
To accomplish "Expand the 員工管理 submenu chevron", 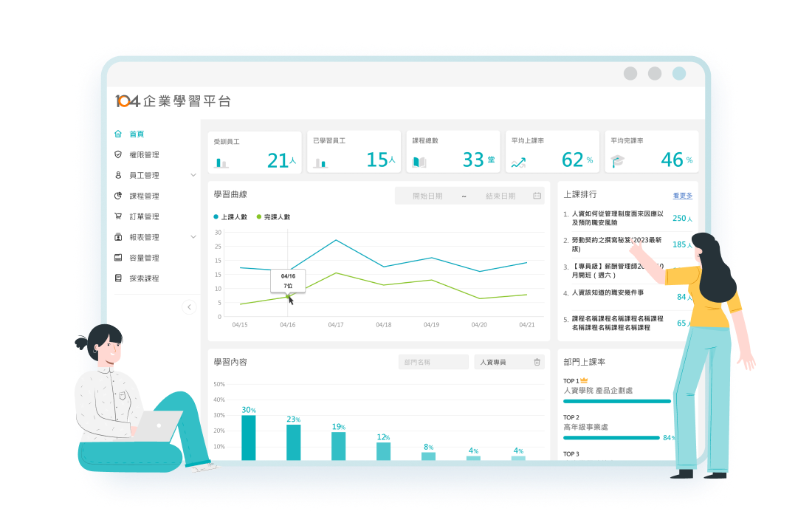I will coord(193,176).
